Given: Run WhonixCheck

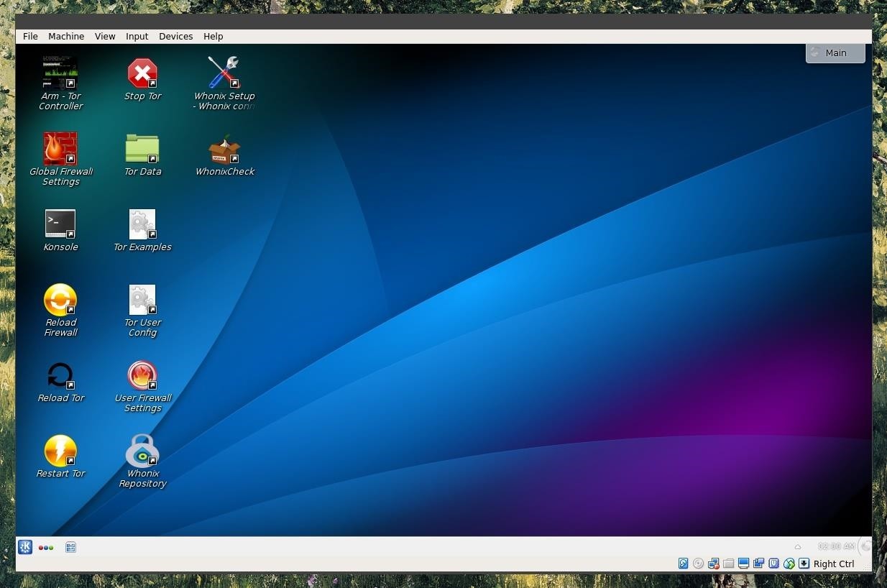Looking at the screenshot, I should click(x=225, y=149).
